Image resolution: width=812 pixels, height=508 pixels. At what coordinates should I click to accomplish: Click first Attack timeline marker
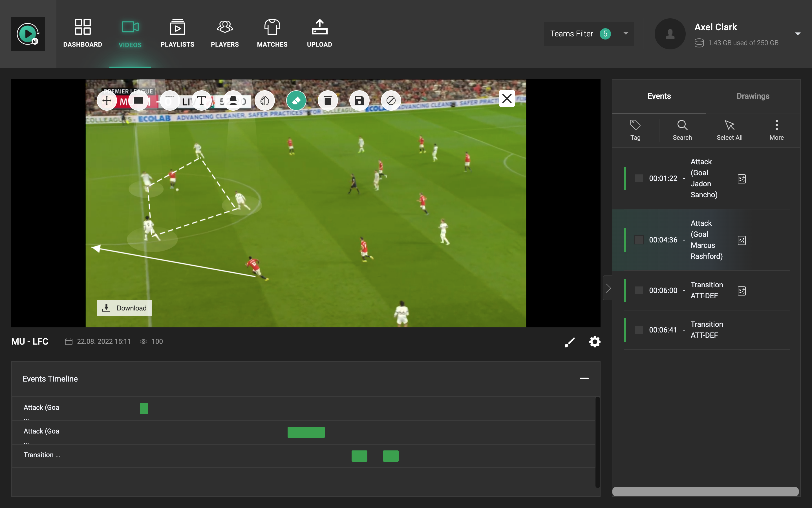point(144,409)
